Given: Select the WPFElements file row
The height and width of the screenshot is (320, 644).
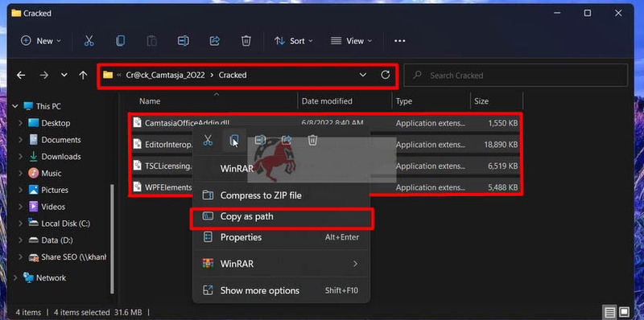Looking at the screenshot, I should [x=326, y=187].
